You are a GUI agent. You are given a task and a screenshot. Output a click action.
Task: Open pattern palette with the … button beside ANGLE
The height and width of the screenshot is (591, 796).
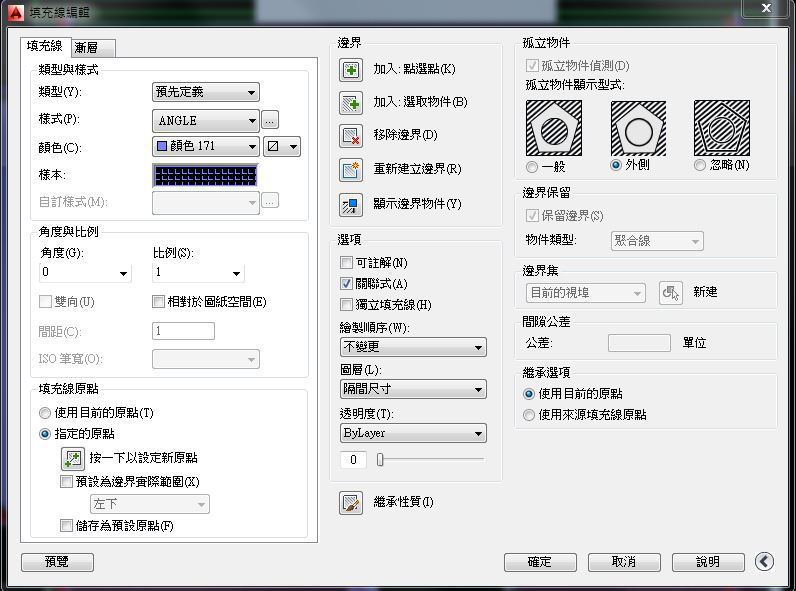coord(270,120)
